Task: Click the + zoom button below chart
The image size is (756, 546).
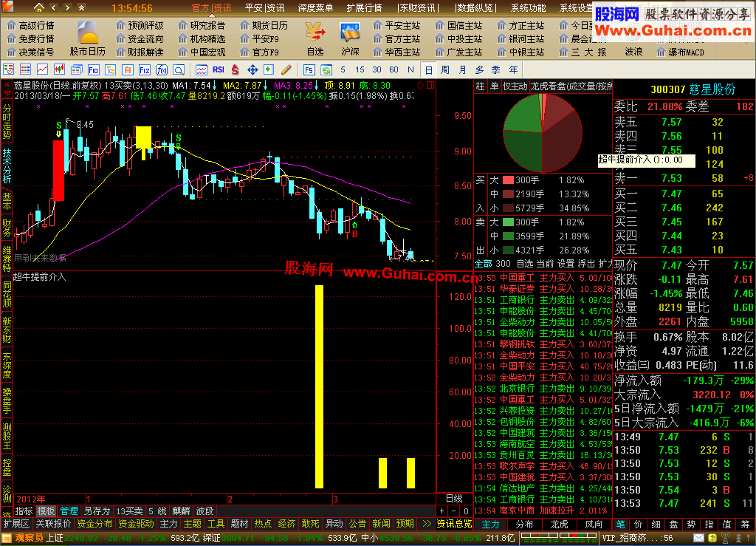Action: [442, 511]
